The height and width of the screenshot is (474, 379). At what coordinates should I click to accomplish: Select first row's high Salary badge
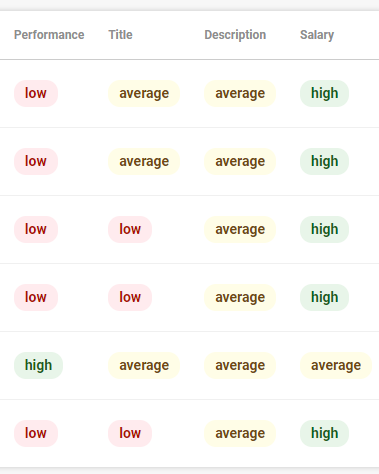[324, 93]
